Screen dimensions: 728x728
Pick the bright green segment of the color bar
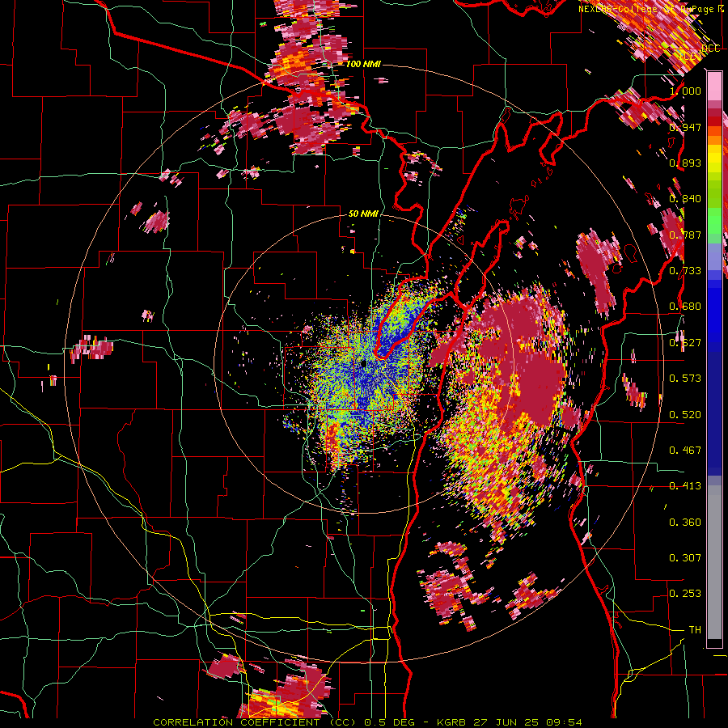[x=714, y=221]
